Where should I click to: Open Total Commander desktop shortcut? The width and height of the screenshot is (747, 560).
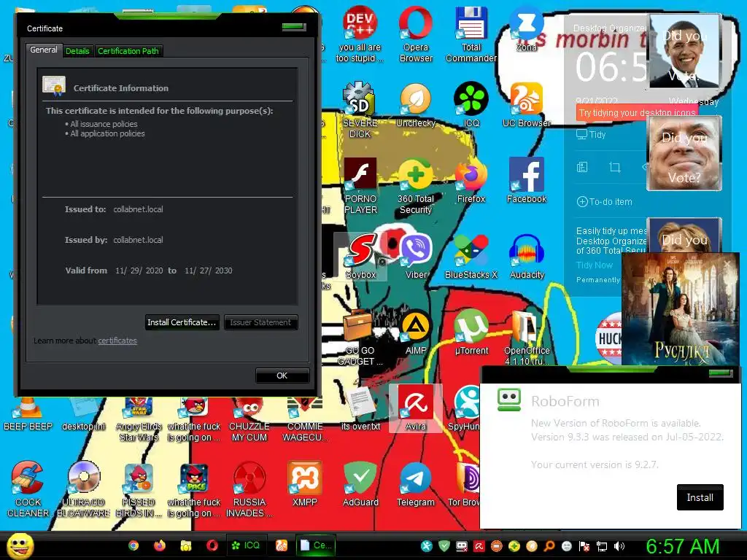(x=471, y=35)
